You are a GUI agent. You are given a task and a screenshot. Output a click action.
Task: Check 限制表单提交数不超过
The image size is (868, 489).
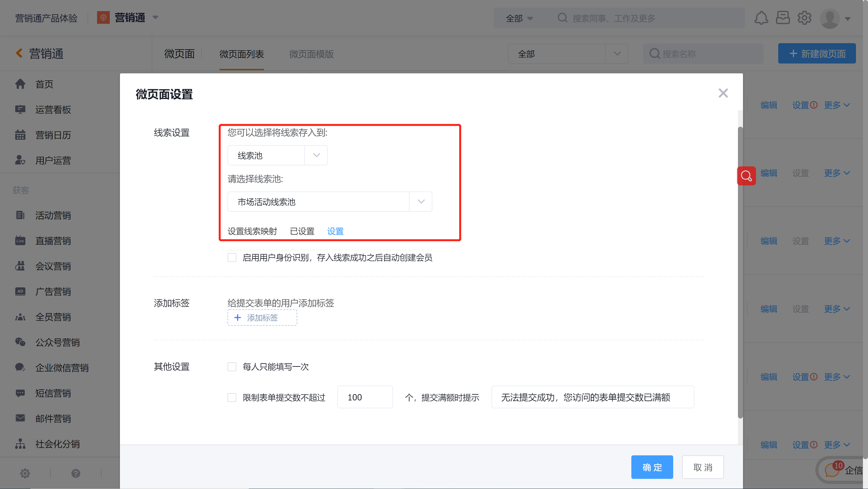[x=232, y=397]
